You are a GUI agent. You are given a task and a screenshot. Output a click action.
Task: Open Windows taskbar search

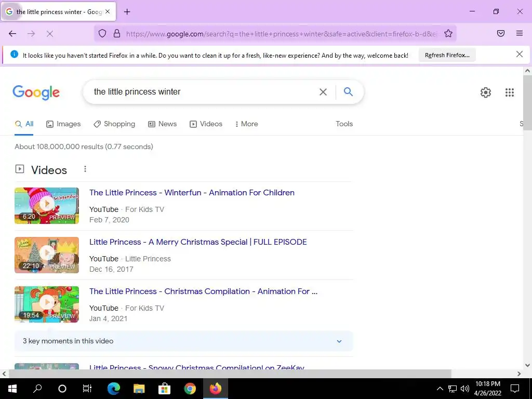tap(37, 389)
